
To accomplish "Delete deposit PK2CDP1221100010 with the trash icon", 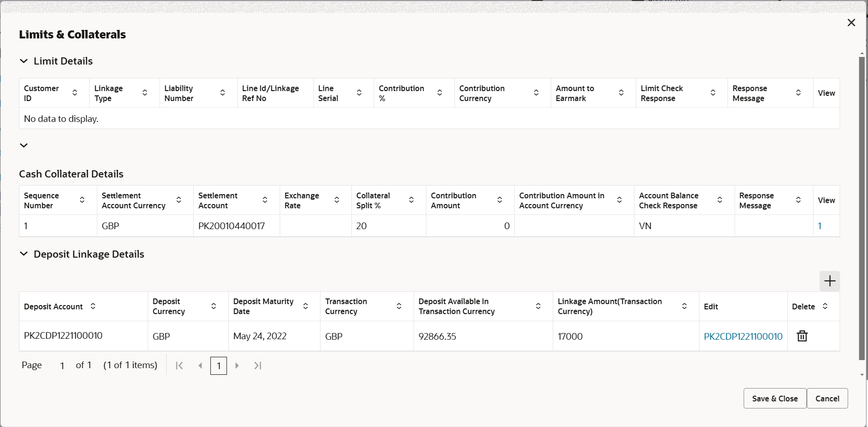I will tap(802, 336).
